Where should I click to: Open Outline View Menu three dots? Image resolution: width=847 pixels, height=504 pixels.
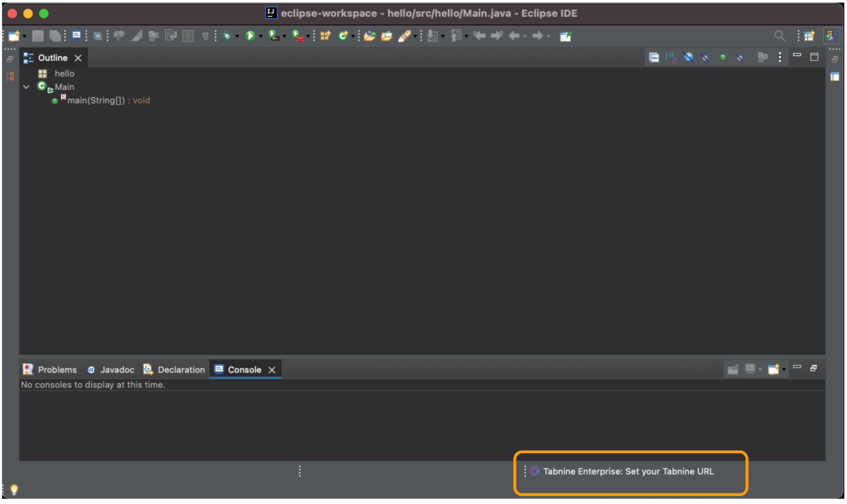click(x=780, y=57)
